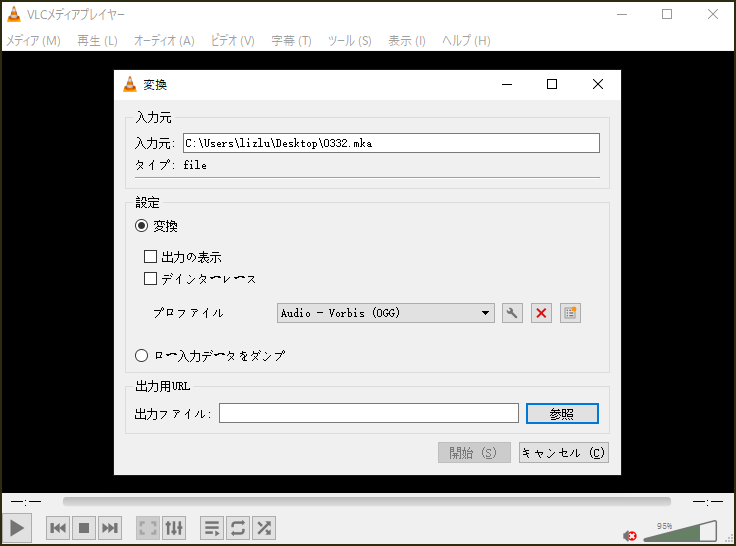Click the 参照 browse button

pyautogui.click(x=562, y=414)
